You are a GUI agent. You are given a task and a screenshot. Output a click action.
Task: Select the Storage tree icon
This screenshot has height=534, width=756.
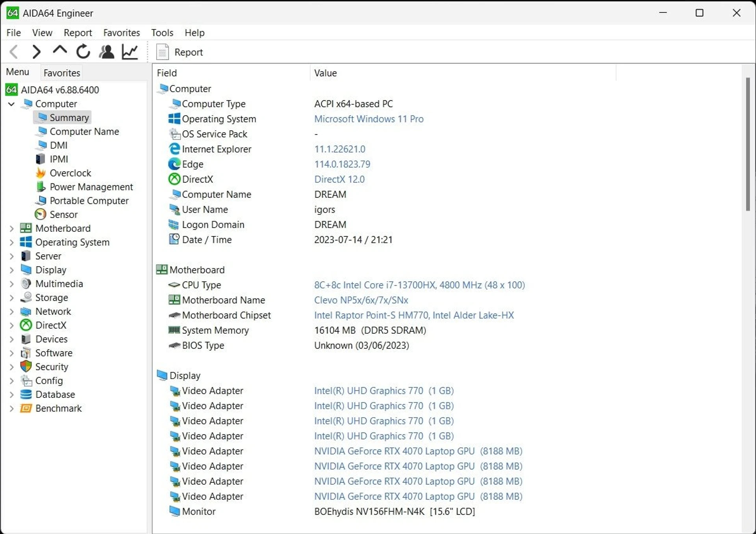point(26,297)
